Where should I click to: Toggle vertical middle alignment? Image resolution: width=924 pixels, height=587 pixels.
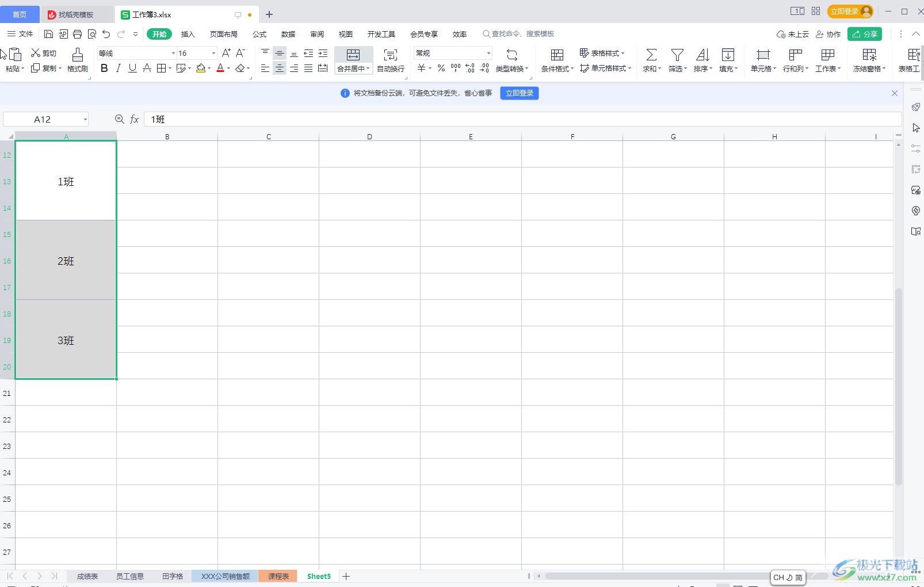click(x=279, y=53)
